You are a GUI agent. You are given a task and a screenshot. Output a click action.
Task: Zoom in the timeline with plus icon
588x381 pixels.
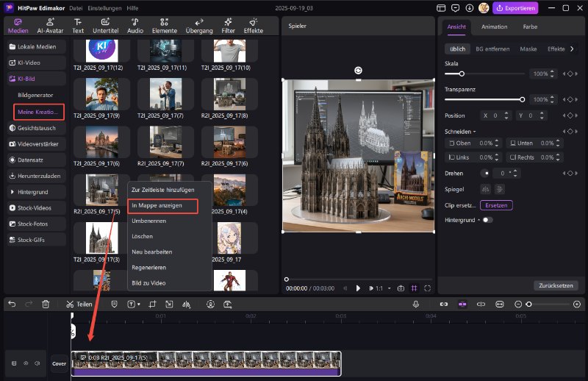coord(577,304)
